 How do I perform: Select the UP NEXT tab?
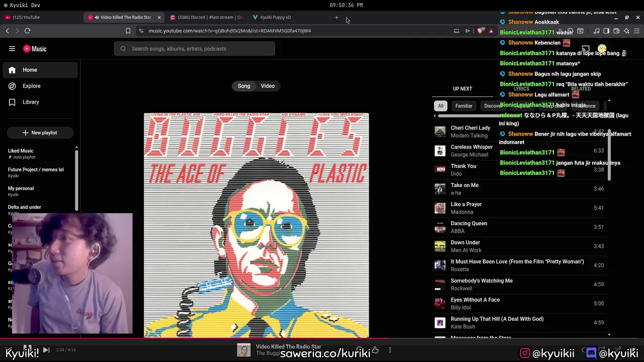[x=462, y=89]
